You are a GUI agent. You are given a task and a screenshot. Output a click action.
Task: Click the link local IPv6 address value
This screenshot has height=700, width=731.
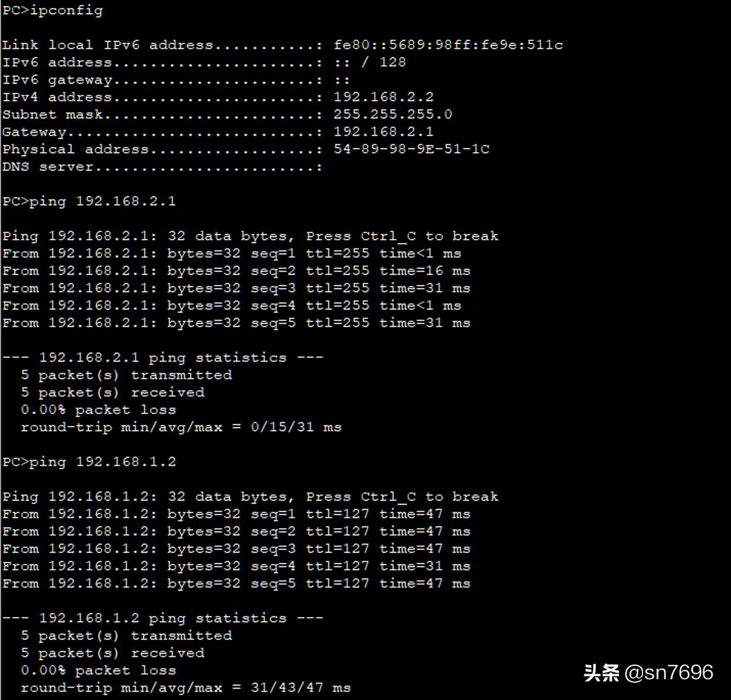click(x=448, y=45)
